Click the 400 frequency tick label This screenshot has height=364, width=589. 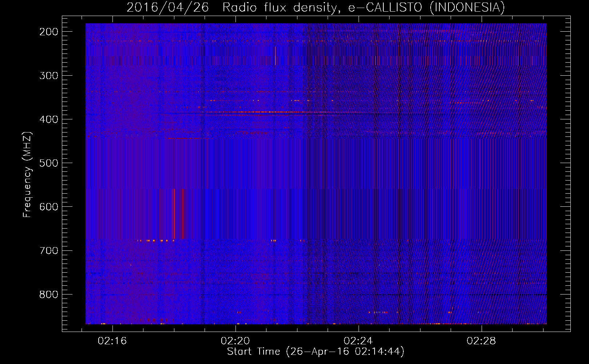[49, 119]
